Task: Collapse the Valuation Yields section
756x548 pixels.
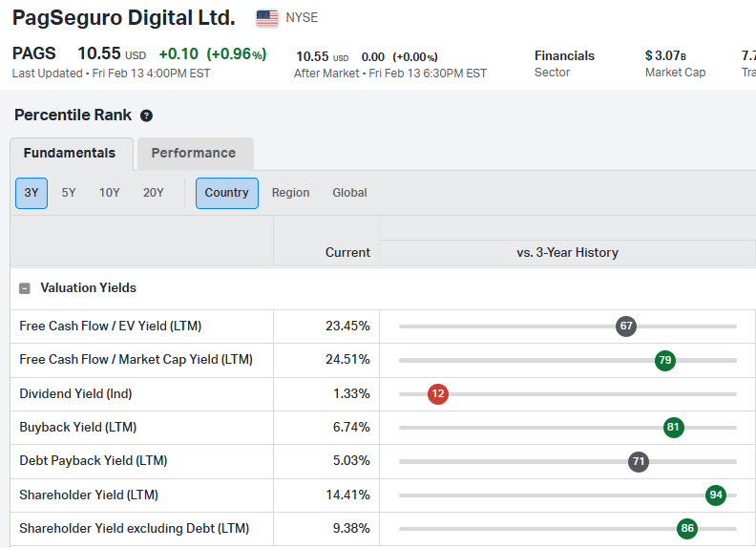Action: coord(25,288)
